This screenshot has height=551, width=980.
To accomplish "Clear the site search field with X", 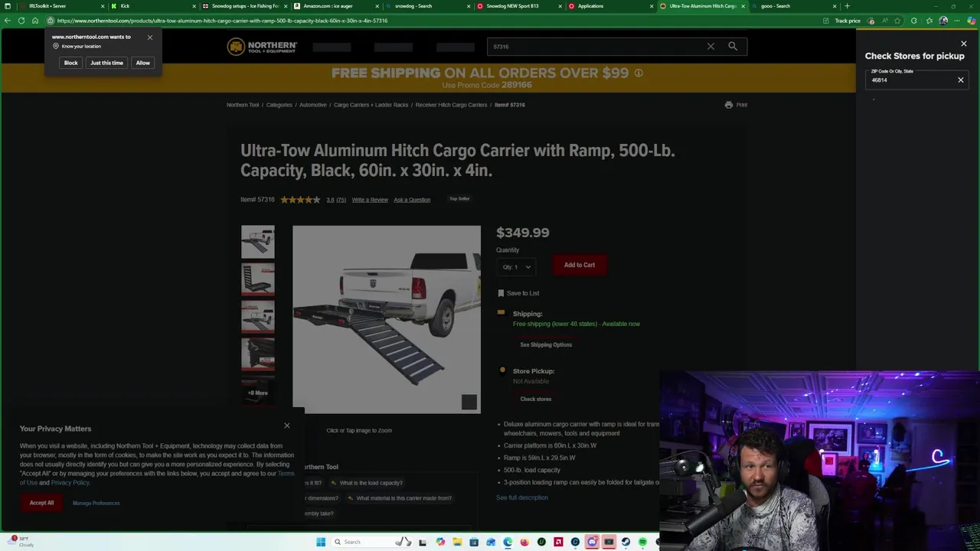I will tap(710, 47).
